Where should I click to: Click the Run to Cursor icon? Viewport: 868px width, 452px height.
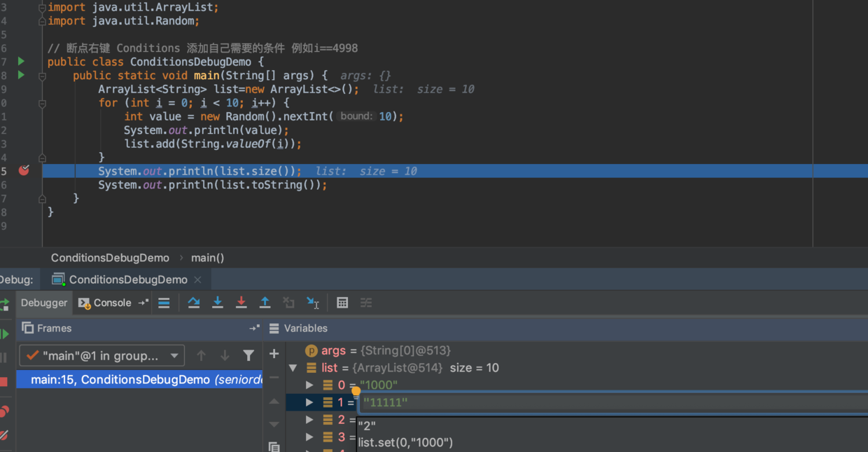coord(313,303)
